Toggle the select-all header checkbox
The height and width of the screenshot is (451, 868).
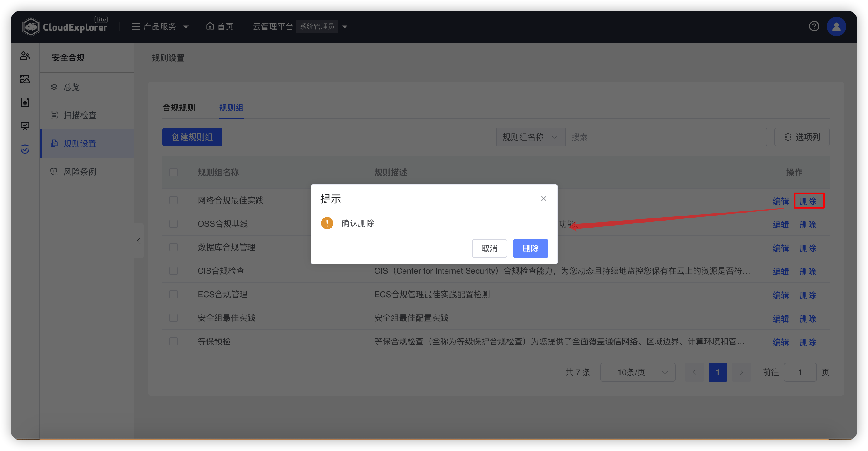[x=174, y=172]
